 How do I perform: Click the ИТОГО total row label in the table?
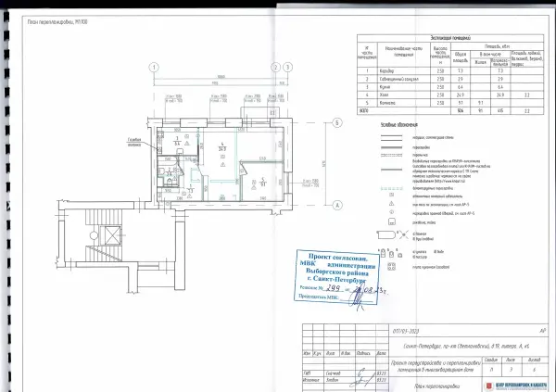click(364, 111)
